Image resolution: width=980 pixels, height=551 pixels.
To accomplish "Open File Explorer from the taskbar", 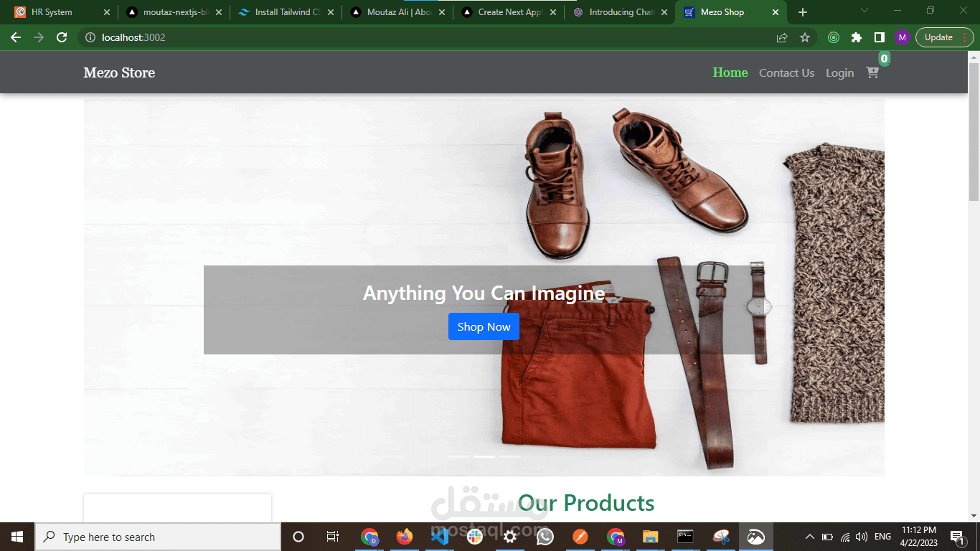I will (651, 537).
